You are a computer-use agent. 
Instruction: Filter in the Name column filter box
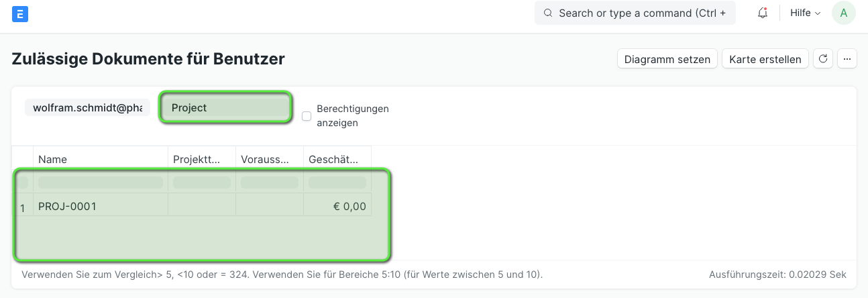(x=101, y=182)
